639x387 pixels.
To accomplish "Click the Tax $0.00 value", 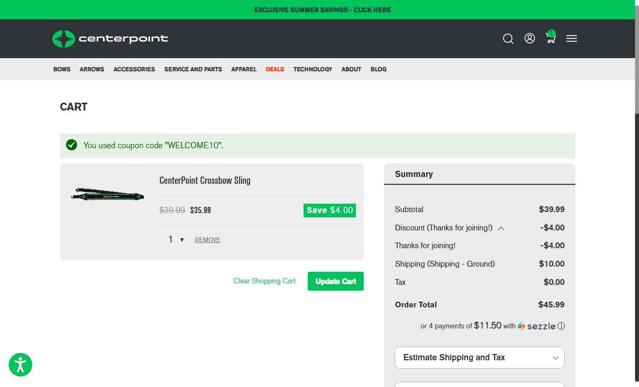I will 554,282.
